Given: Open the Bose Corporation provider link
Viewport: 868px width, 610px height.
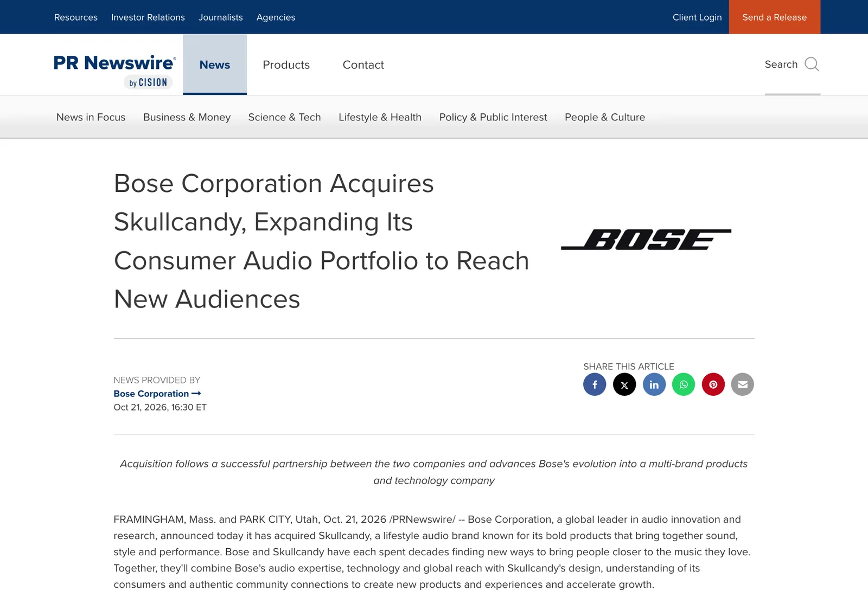Looking at the screenshot, I should [157, 394].
